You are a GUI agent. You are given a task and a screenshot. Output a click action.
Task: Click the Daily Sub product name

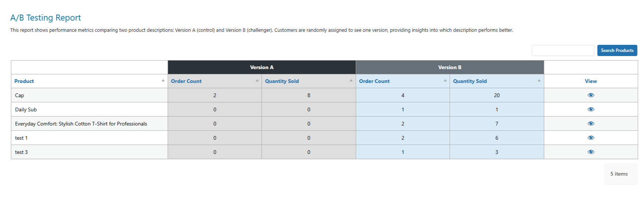tap(26, 109)
